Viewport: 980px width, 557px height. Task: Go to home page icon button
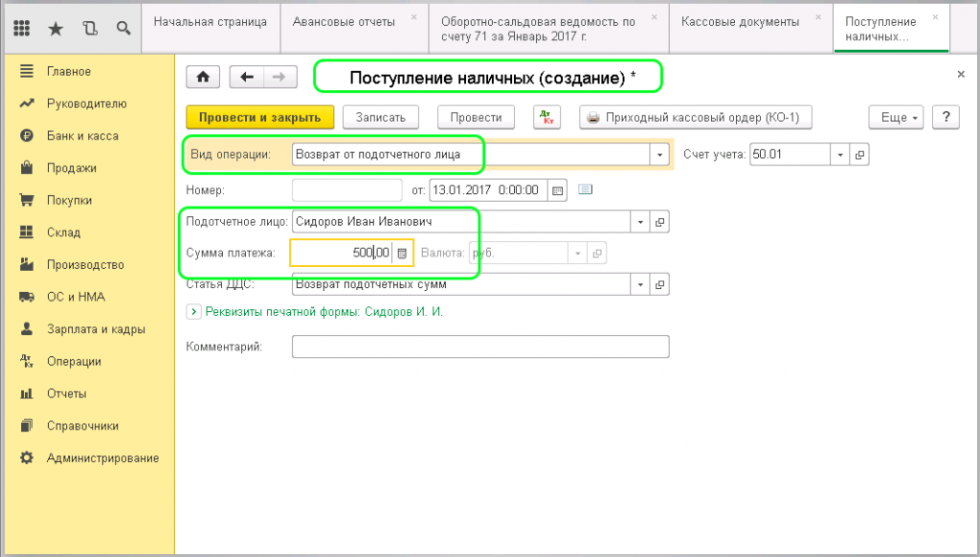pyautogui.click(x=202, y=78)
